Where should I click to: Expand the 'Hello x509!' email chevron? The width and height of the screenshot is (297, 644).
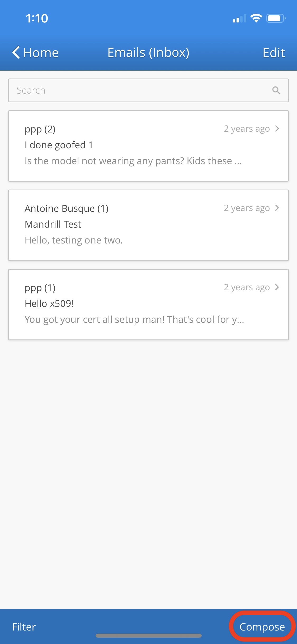(277, 287)
